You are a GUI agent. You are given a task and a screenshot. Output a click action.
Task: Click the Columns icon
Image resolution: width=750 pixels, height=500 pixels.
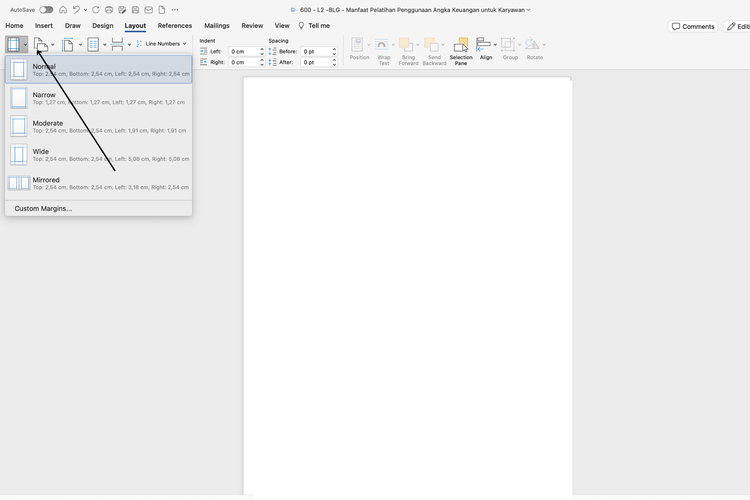click(93, 44)
